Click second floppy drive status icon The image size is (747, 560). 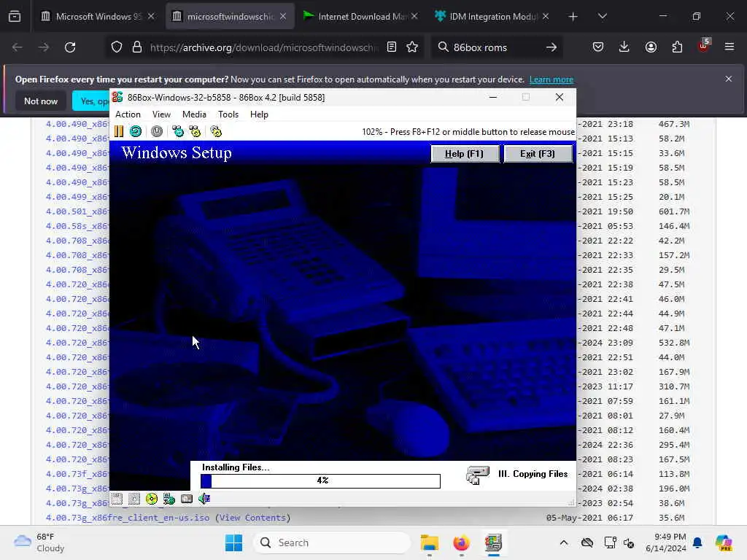pyautogui.click(x=134, y=499)
